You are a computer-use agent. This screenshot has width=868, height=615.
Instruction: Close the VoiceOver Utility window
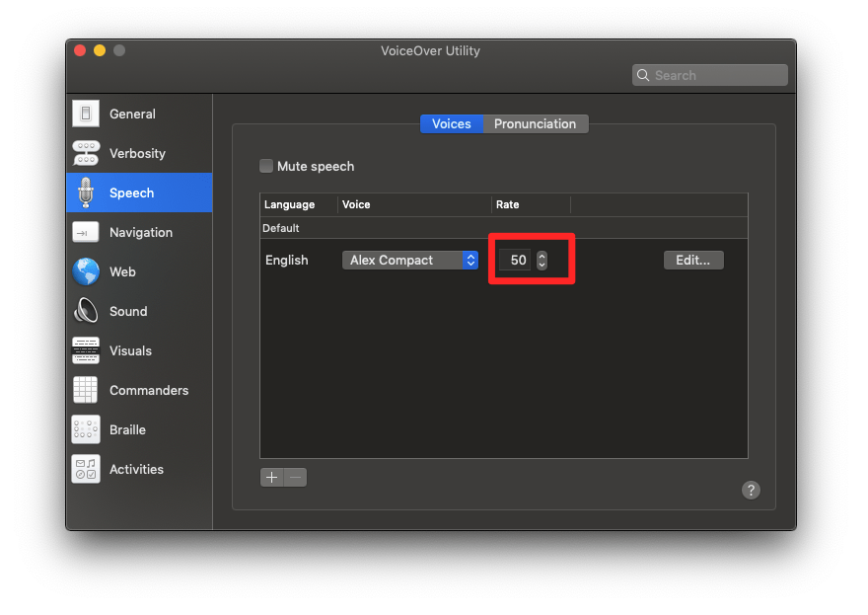coord(80,50)
